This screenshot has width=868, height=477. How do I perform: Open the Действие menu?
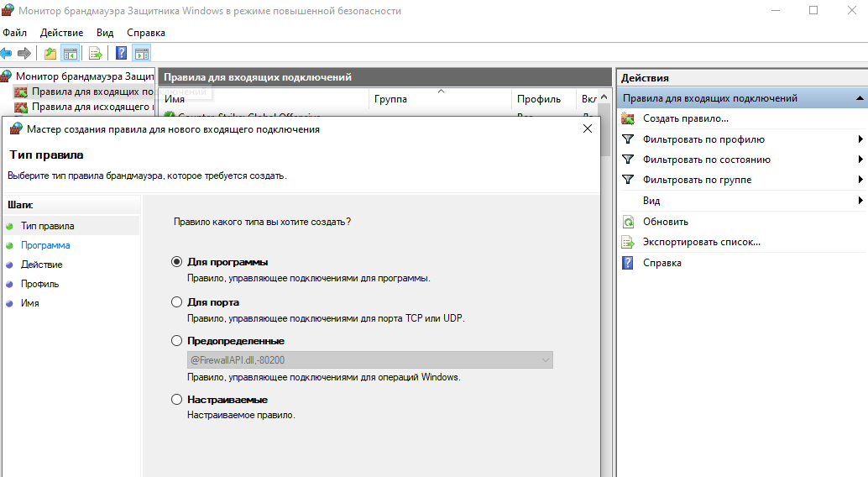point(61,32)
